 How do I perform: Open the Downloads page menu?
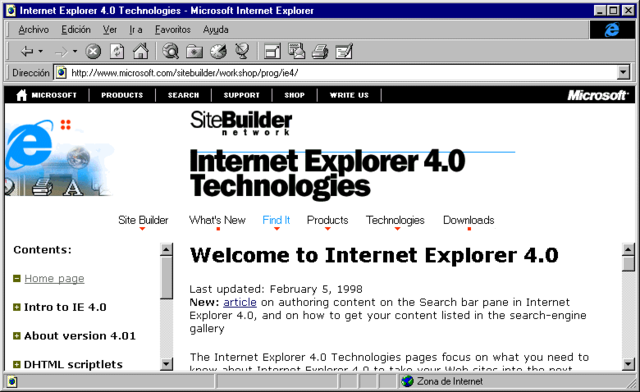coord(469,220)
